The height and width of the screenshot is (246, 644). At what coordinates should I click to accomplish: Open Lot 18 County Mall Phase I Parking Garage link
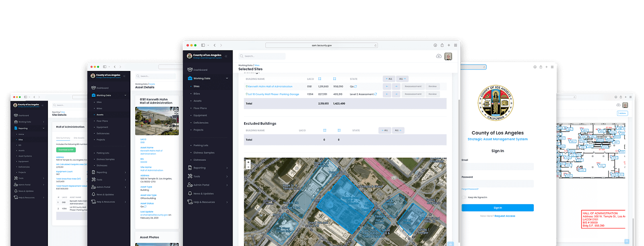(273, 94)
